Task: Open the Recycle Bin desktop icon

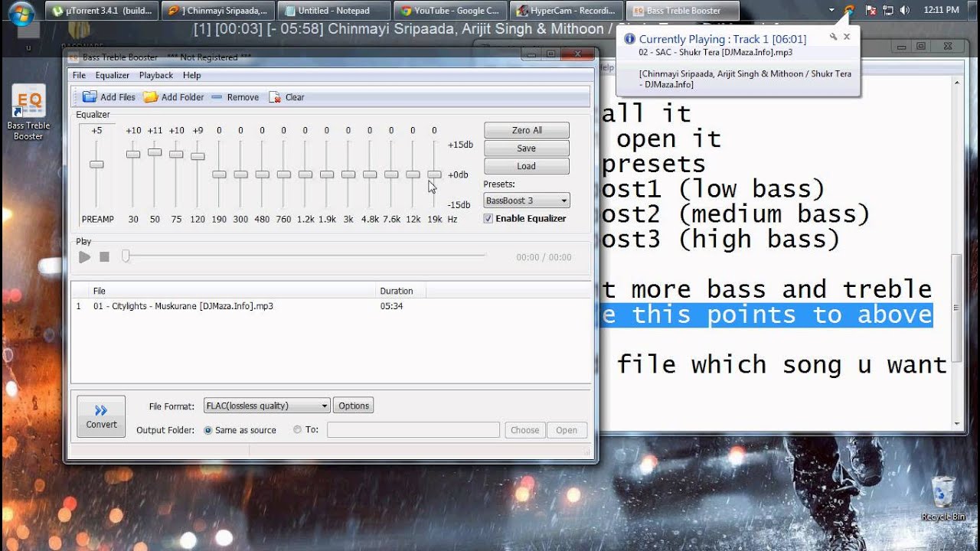Action: [x=943, y=498]
